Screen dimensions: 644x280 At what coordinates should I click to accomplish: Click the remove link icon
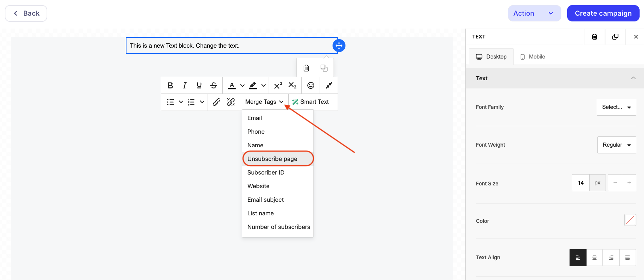click(231, 102)
